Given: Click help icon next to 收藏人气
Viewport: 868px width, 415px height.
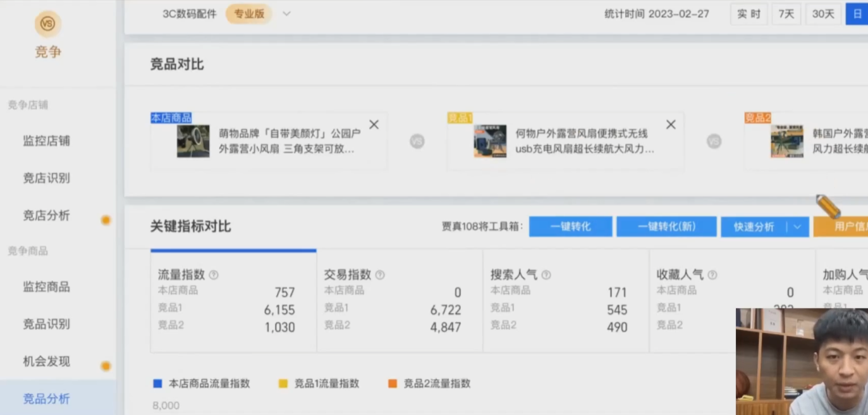Looking at the screenshot, I should tap(712, 275).
